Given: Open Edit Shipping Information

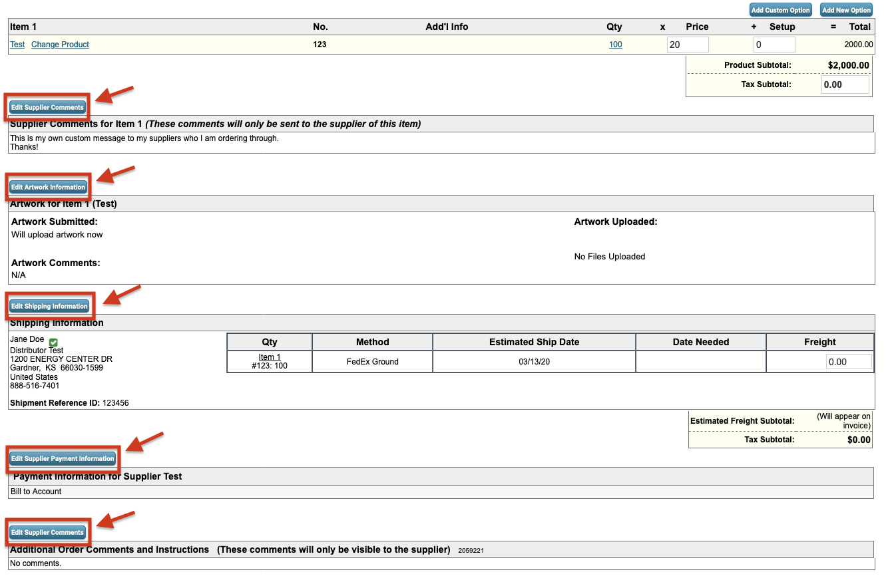Looking at the screenshot, I should pyautogui.click(x=49, y=306).
